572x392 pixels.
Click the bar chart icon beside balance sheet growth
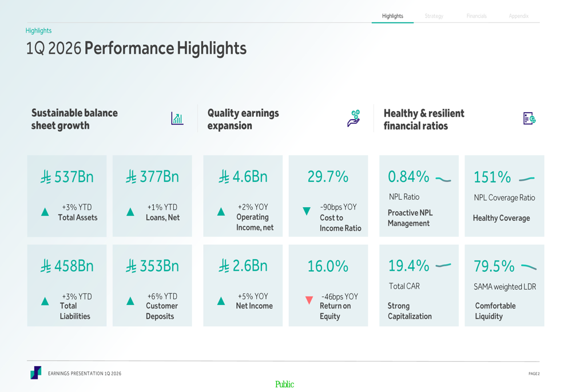(x=177, y=118)
